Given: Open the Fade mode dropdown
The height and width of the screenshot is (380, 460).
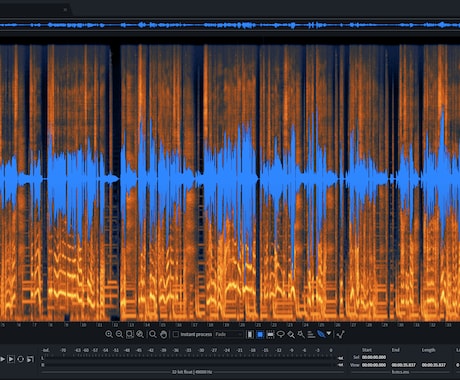Looking at the screenshot, I should pos(228,334).
